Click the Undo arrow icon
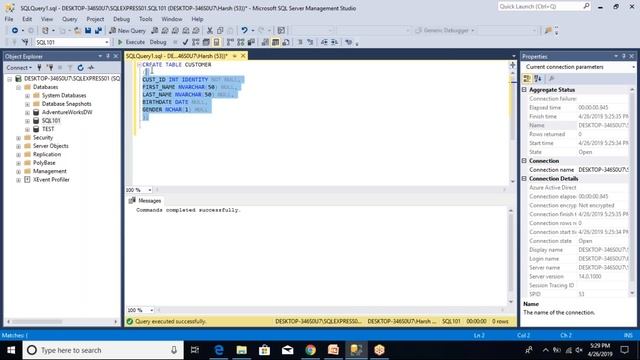This screenshot has height=360, width=640. point(244,31)
